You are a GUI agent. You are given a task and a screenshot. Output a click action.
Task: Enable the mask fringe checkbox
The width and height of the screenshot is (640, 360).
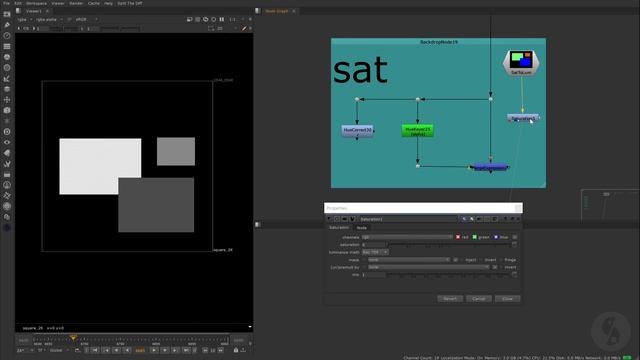[501, 260]
